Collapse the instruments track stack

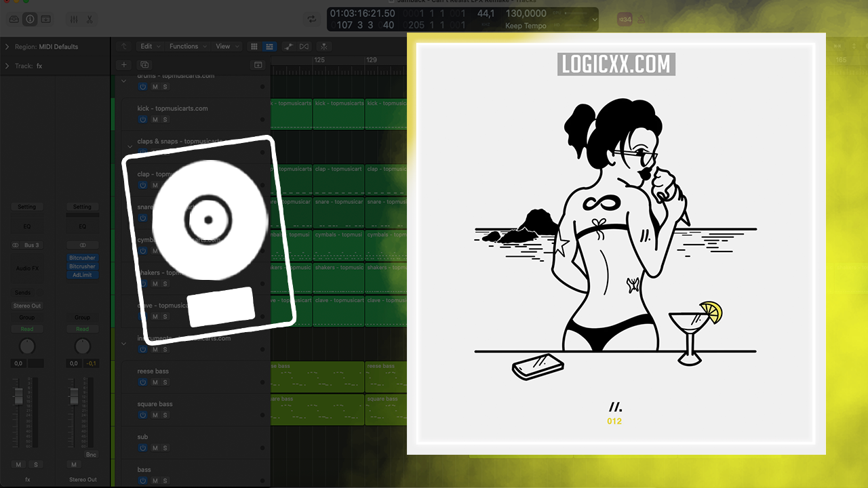point(123,344)
